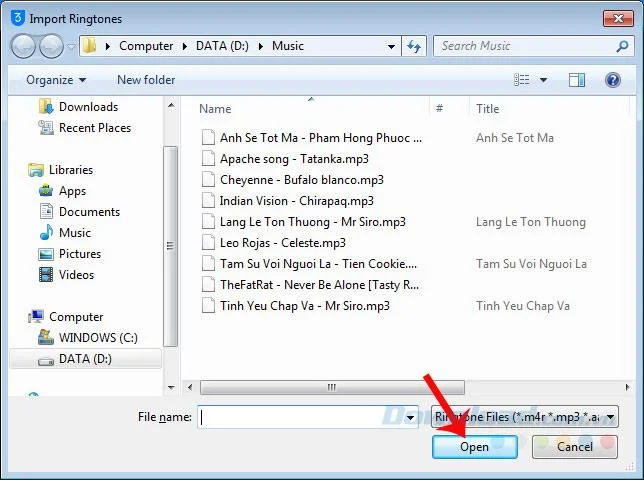This screenshot has height=480, width=644.
Task: Click the Name column header
Action: tap(215, 109)
